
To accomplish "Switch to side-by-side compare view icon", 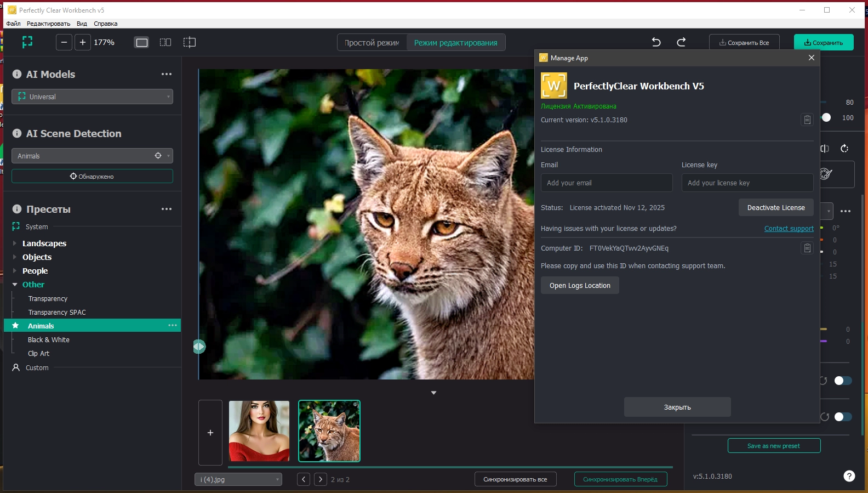I will coord(165,42).
